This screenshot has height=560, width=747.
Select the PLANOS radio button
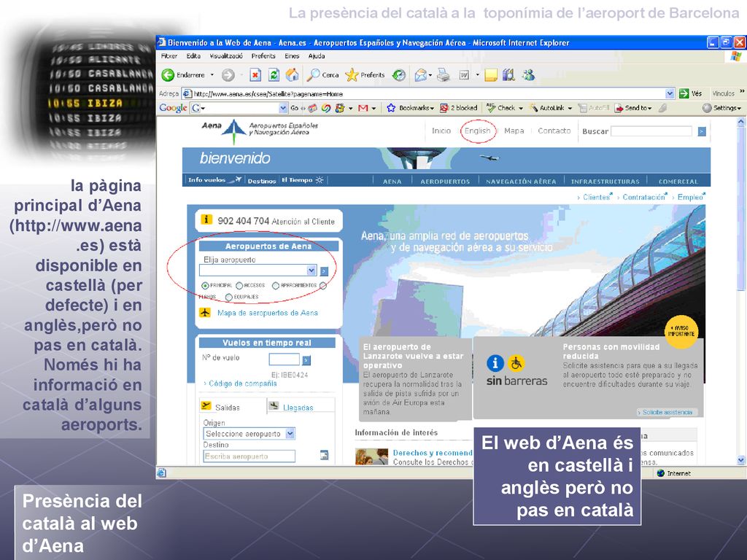pyautogui.click(x=323, y=286)
